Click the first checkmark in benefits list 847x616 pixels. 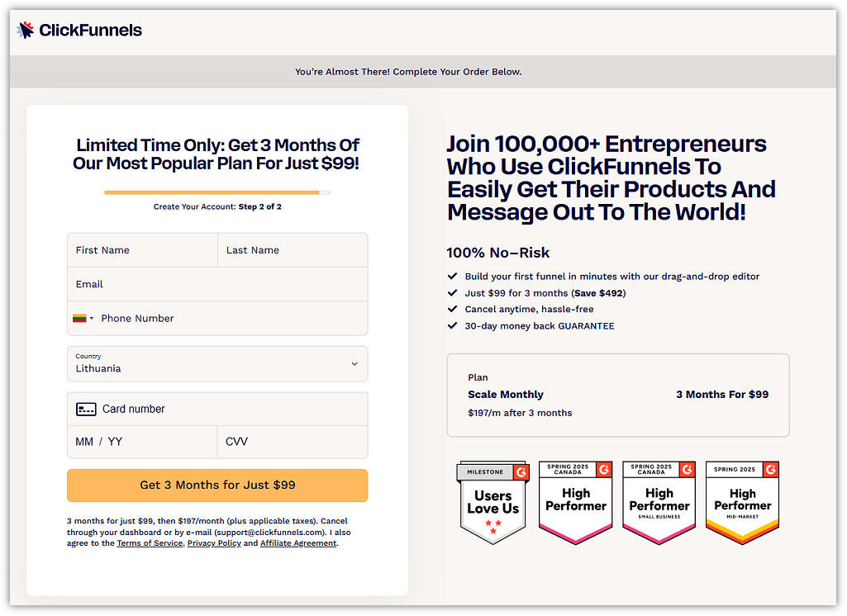click(452, 277)
